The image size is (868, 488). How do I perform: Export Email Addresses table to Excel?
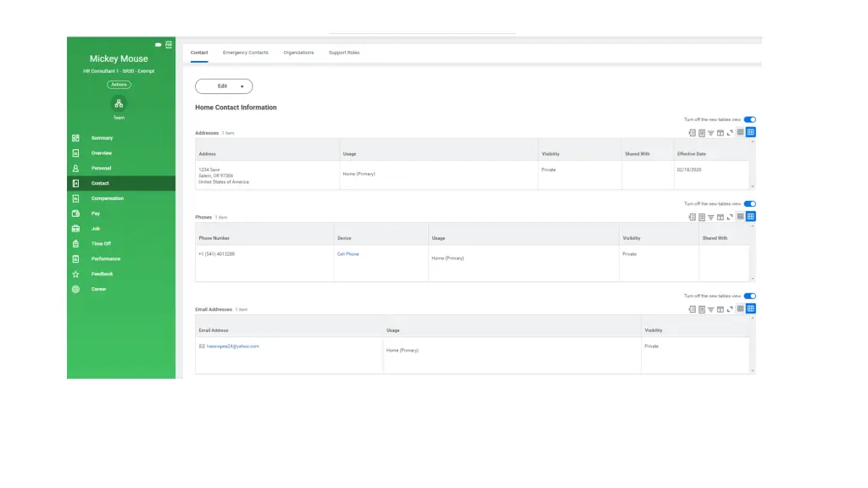point(692,309)
